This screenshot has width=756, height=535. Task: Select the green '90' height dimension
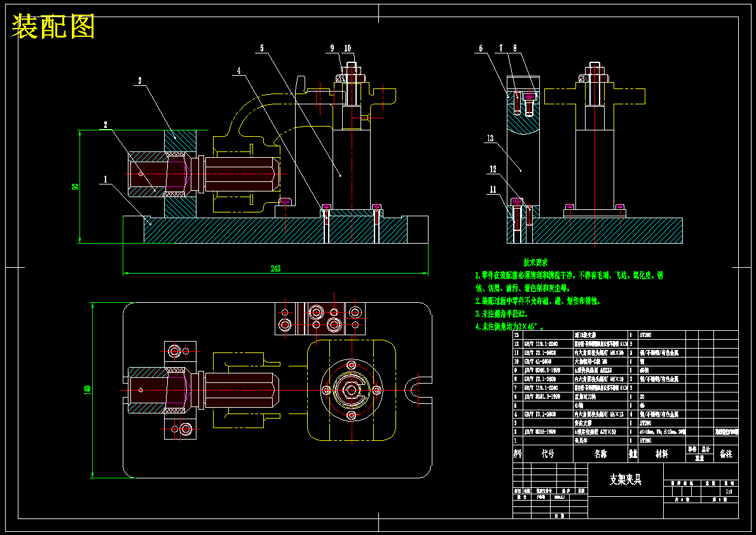tap(75, 186)
